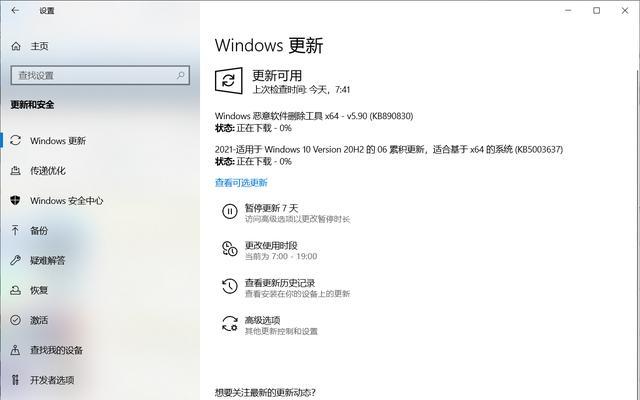This screenshot has height=400, width=640.
Task: Open the 主页 home icon
Action: click(x=16, y=46)
